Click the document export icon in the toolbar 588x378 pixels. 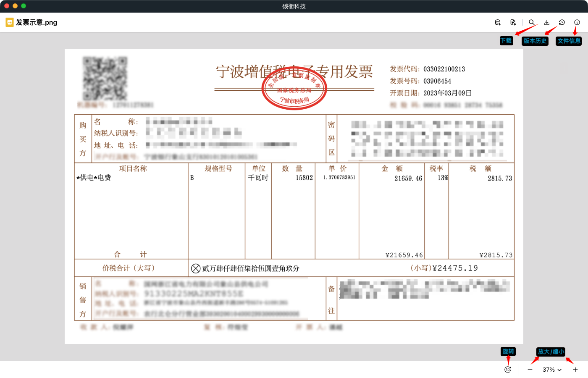click(x=513, y=22)
